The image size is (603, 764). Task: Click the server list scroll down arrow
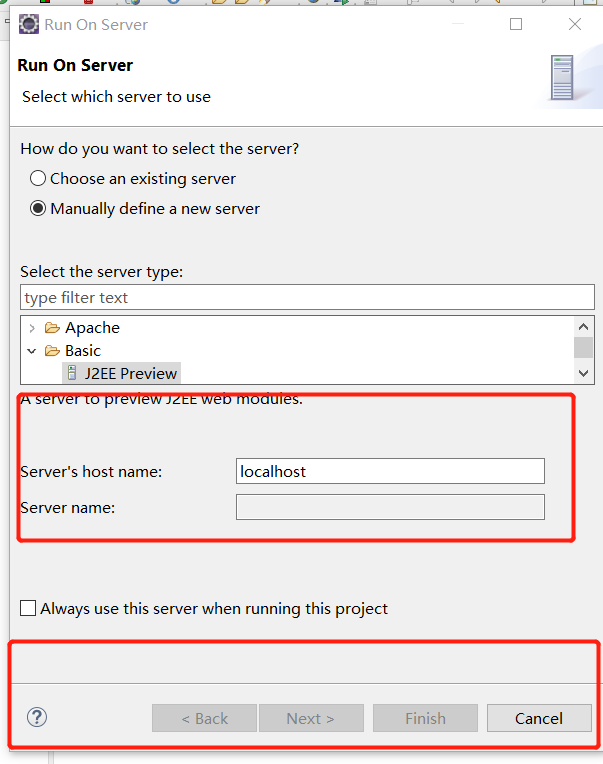pos(584,373)
